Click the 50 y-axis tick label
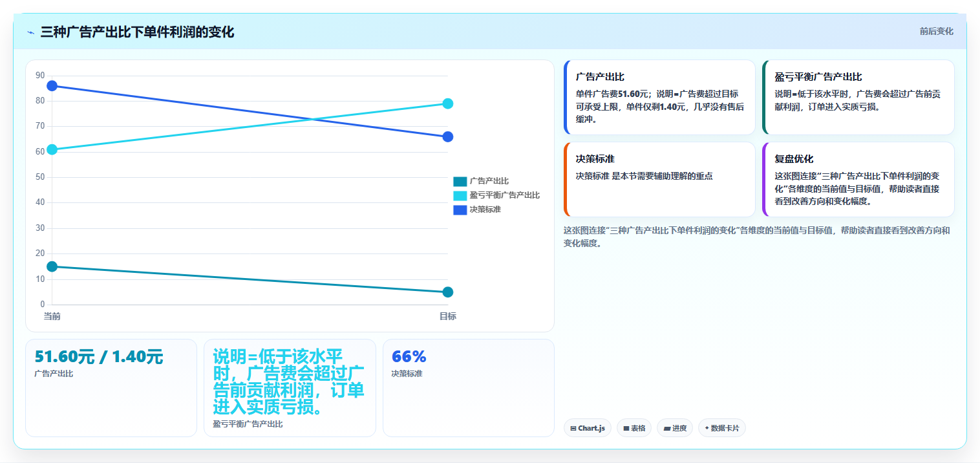 point(40,177)
